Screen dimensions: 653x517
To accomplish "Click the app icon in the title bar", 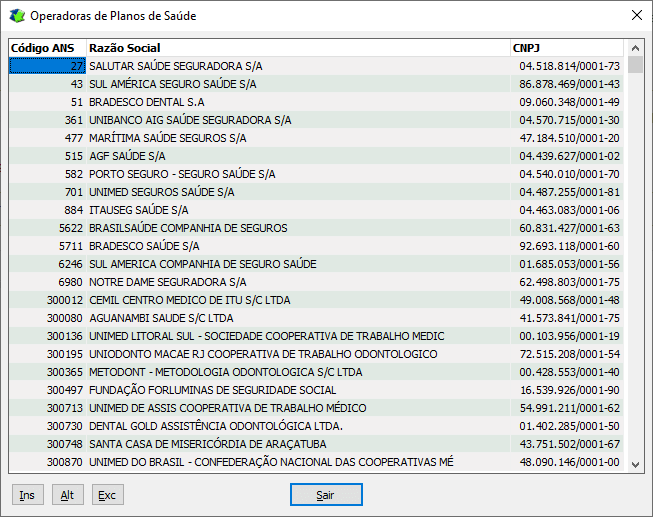I will [17, 16].
